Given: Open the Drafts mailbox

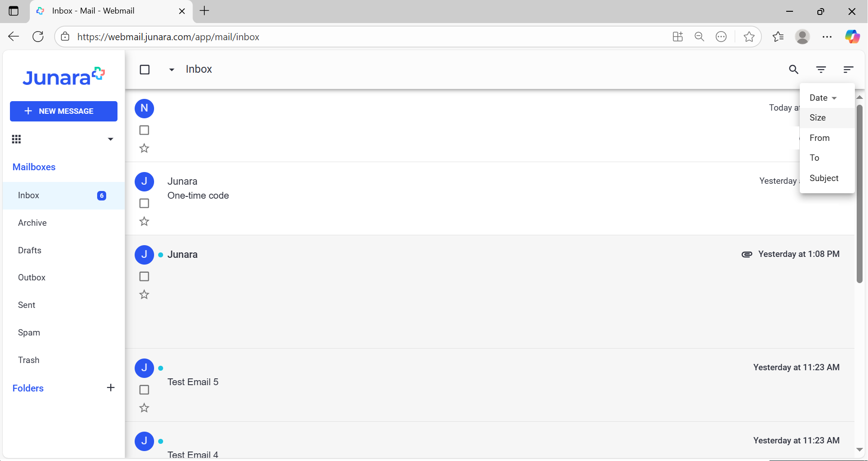Looking at the screenshot, I should click(64, 251).
